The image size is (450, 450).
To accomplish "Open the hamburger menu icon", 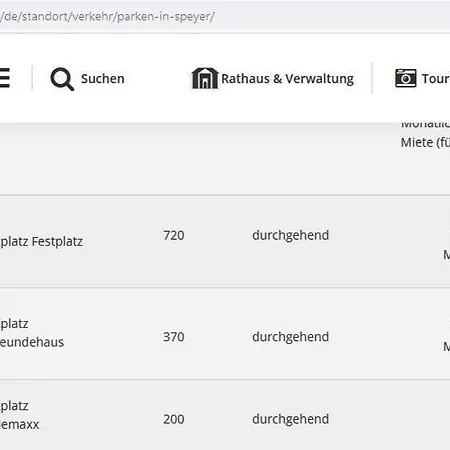I will click(x=4, y=78).
